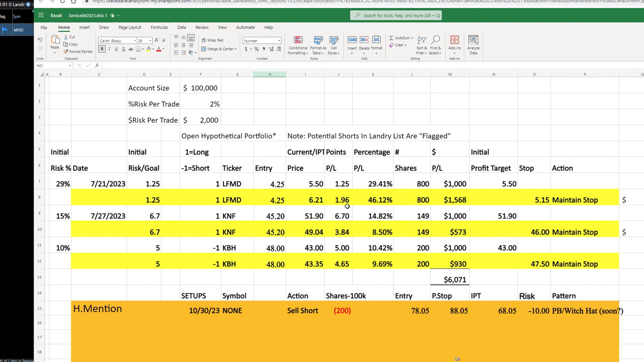The image size is (644, 362).
Task: Apply double underline formatting
Action: click(x=123, y=49)
